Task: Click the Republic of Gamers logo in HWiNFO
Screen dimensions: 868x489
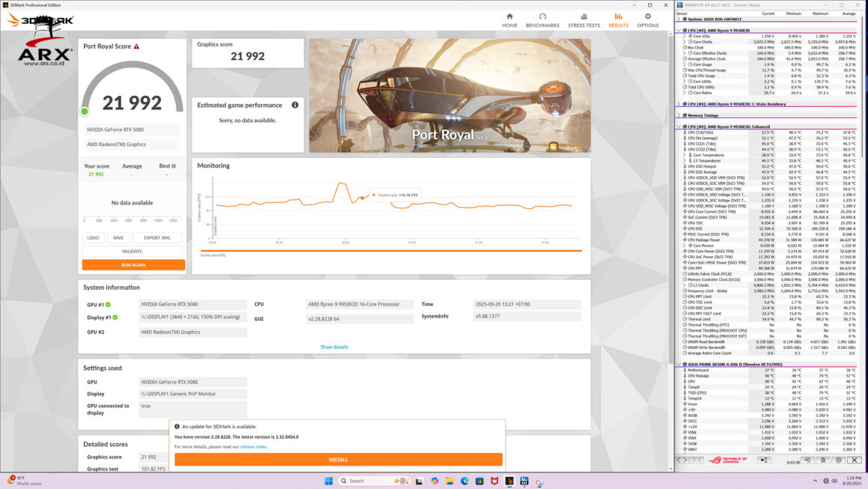Action: click(x=728, y=461)
